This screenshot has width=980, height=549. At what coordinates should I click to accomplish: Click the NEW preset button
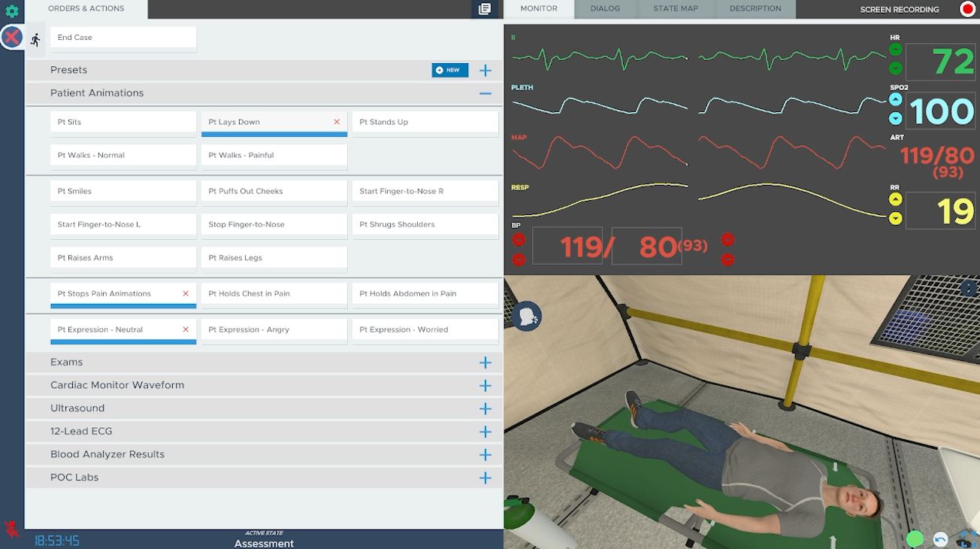pos(449,70)
